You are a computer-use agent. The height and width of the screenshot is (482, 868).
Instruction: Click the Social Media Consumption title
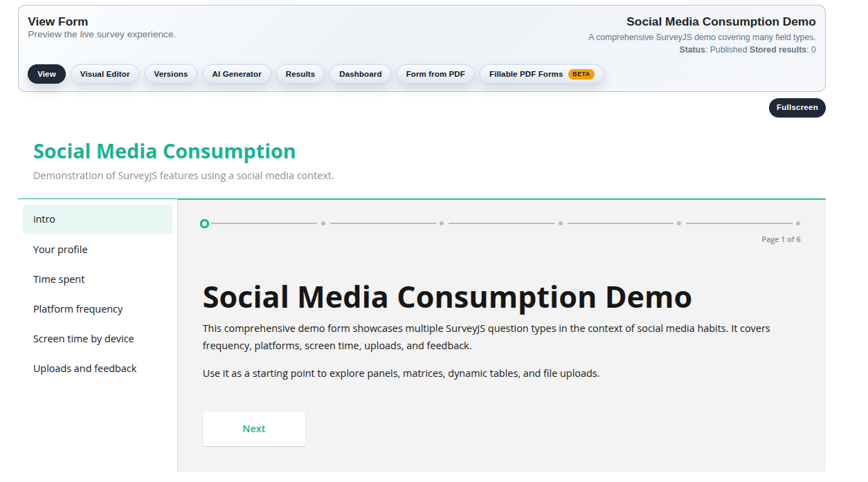coord(164,151)
